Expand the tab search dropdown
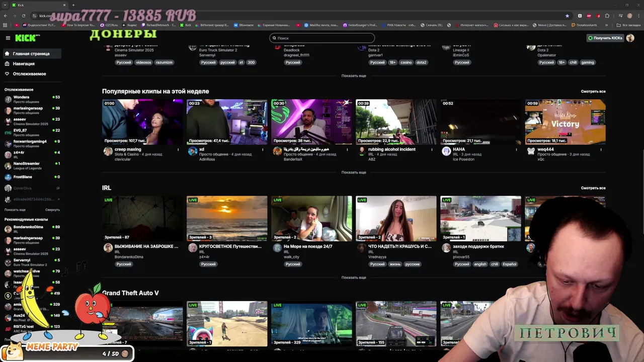The height and width of the screenshot is (362, 644). click(5, 5)
